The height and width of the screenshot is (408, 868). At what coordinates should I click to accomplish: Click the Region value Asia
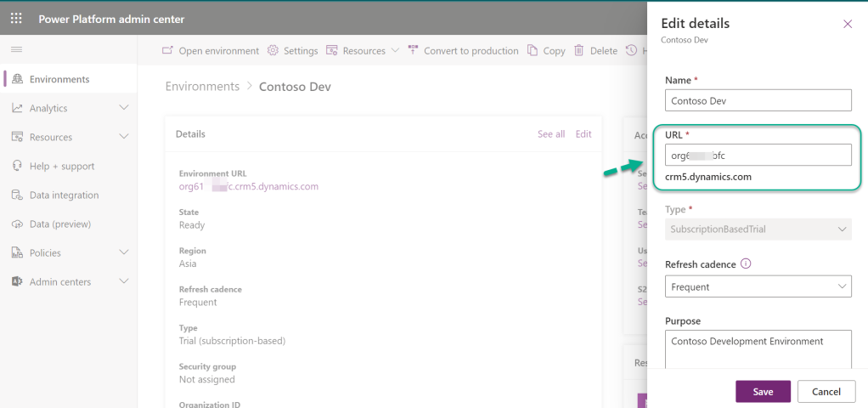coord(188,263)
